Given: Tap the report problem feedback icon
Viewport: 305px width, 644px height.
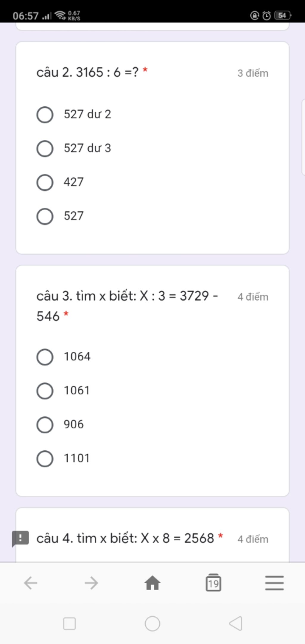Looking at the screenshot, I should 20,538.
